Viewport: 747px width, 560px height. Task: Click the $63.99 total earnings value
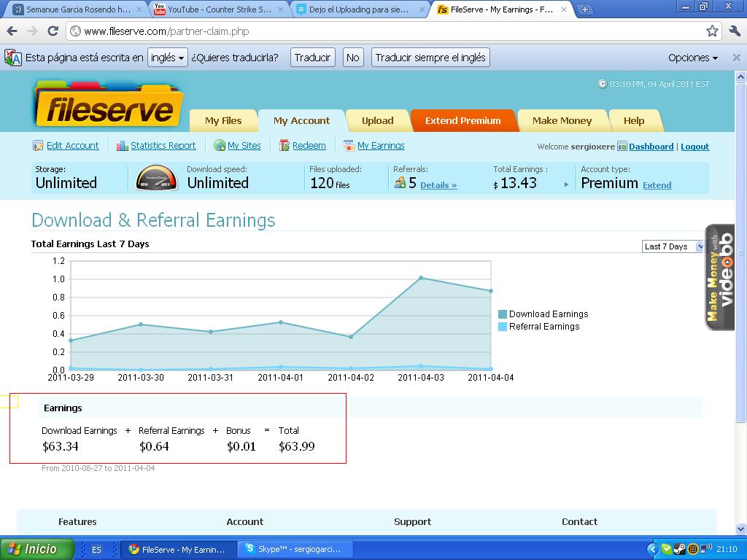click(297, 447)
